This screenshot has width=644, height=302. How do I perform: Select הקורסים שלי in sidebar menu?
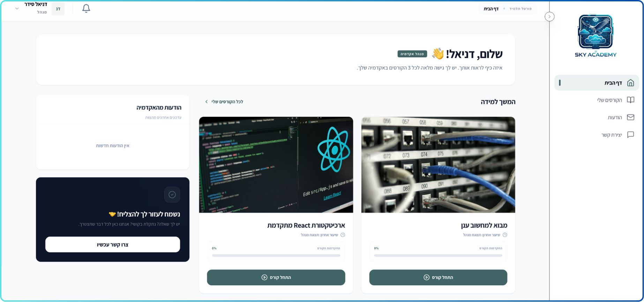pyautogui.click(x=609, y=100)
